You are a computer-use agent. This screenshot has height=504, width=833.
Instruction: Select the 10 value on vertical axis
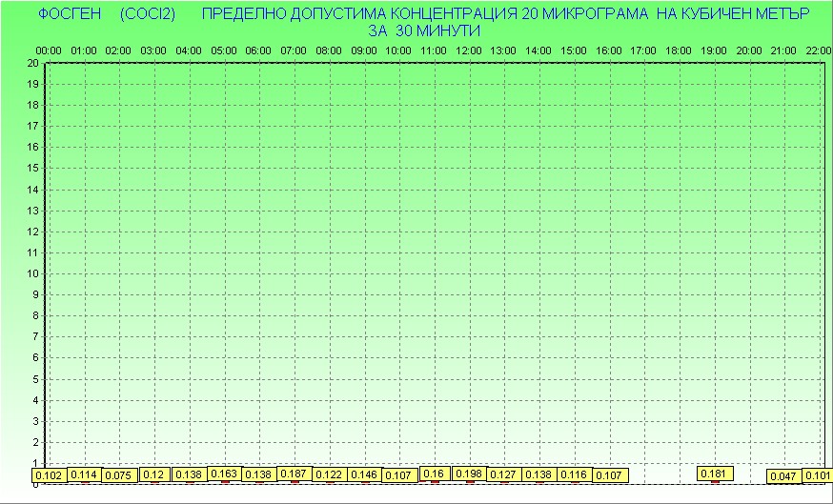coord(33,273)
